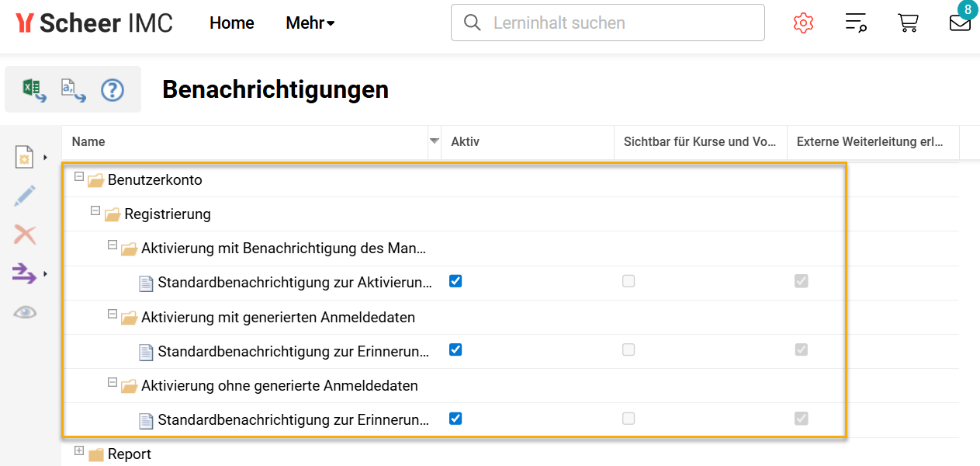Image resolution: width=980 pixels, height=466 pixels.
Task: Open the settings gear in the header
Action: coord(803,23)
